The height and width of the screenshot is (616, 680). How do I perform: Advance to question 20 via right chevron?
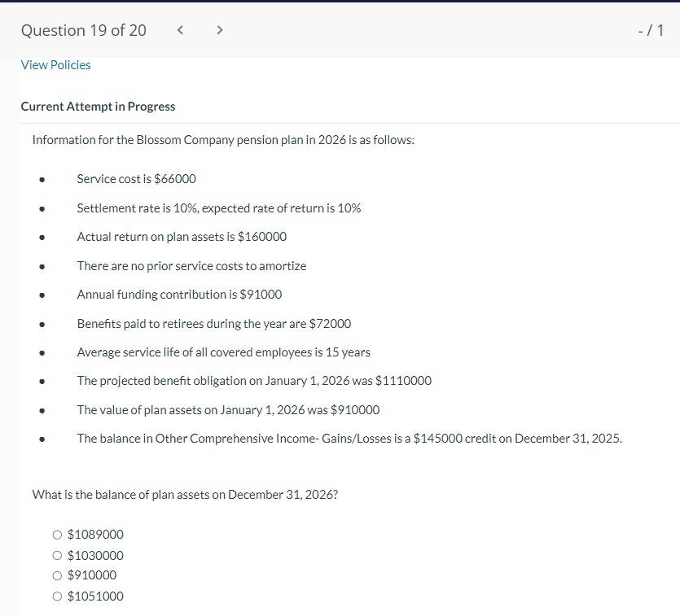(219, 29)
